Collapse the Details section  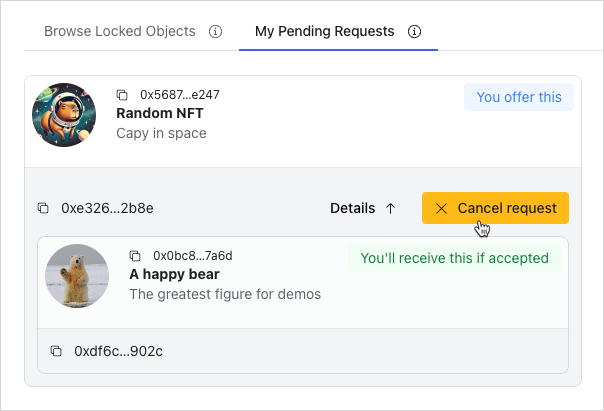coord(364,208)
